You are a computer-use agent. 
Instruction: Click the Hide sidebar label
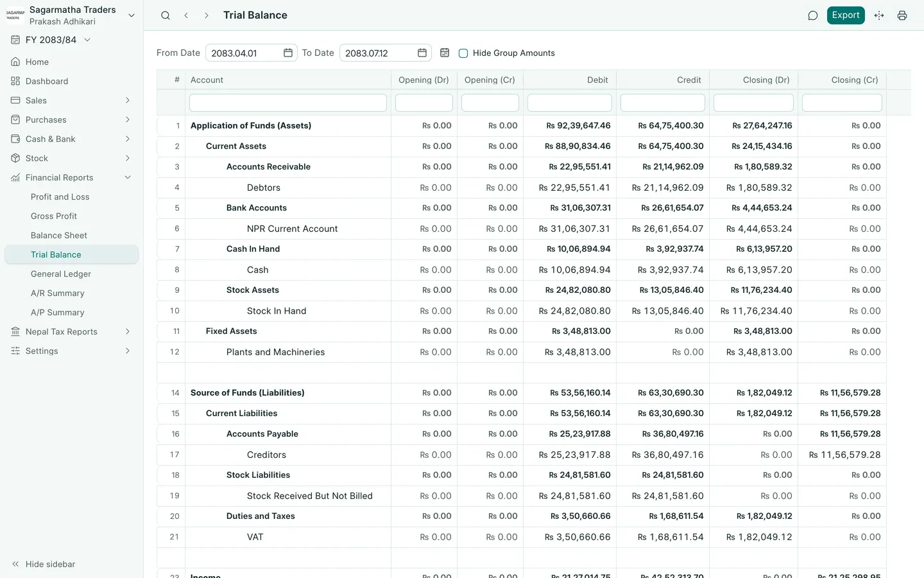51,564
